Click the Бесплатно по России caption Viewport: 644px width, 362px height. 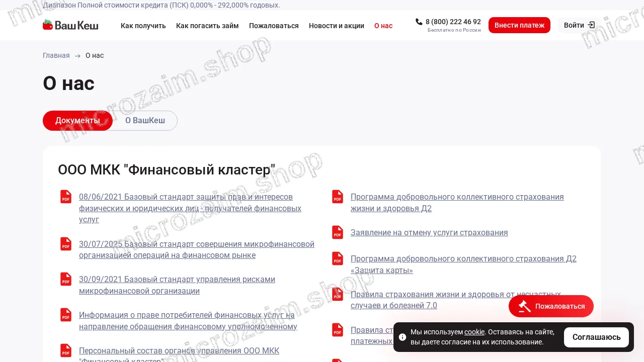[x=454, y=30]
